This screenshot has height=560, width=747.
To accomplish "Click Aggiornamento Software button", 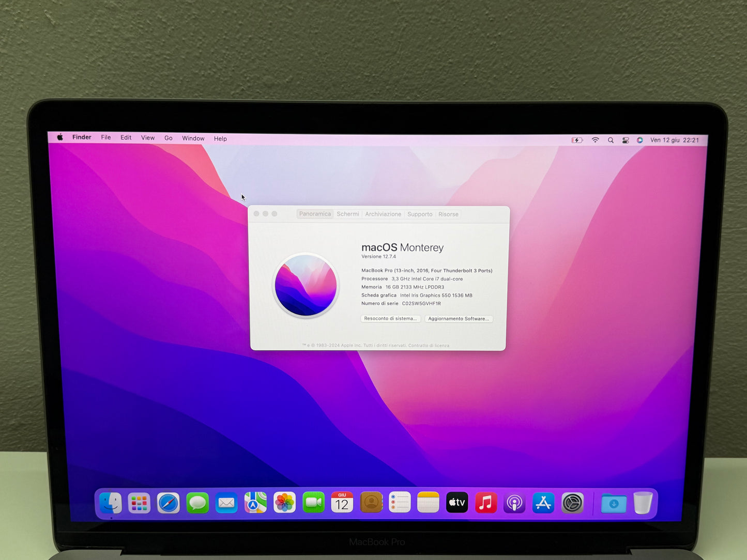I will (459, 319).
